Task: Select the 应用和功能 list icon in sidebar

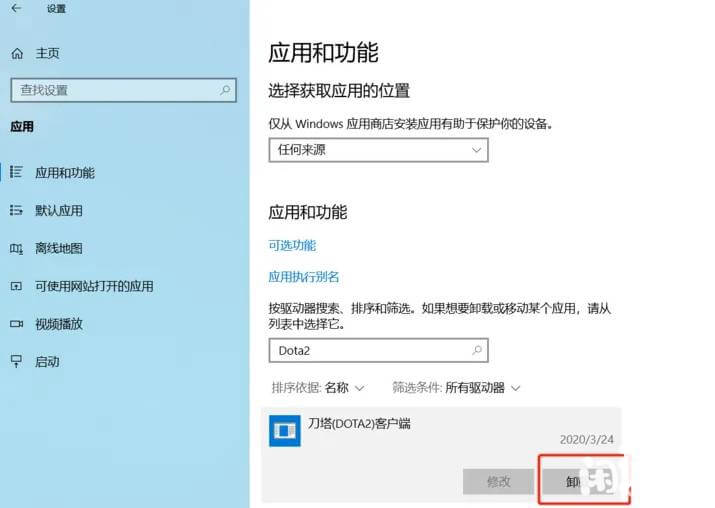Action: click(x=16, y=172)
